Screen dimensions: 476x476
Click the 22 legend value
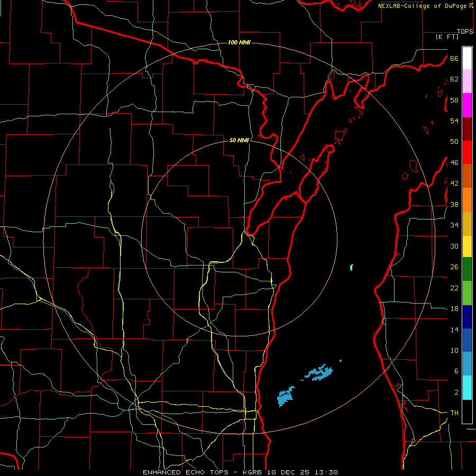pyautogui.click(x=454, y=288)
